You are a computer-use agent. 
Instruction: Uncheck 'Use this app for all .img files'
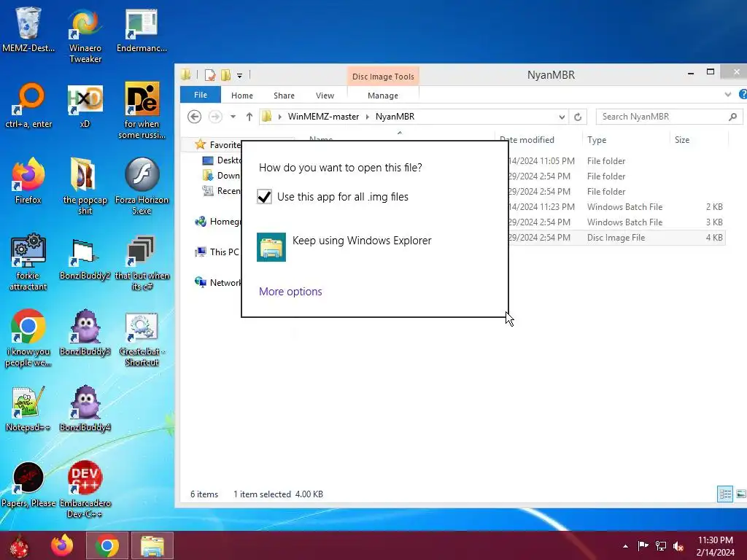[264, 197]
